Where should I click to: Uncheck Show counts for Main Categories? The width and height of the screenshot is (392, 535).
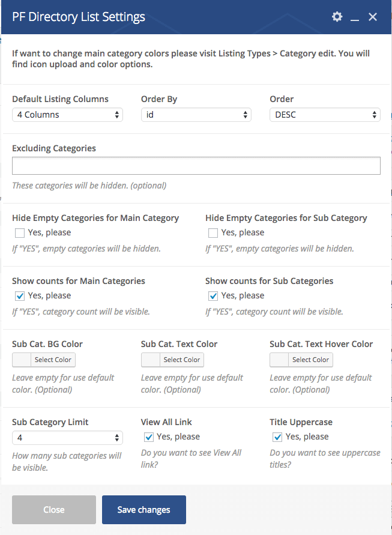pyautogui.click(x=20, y=295)
